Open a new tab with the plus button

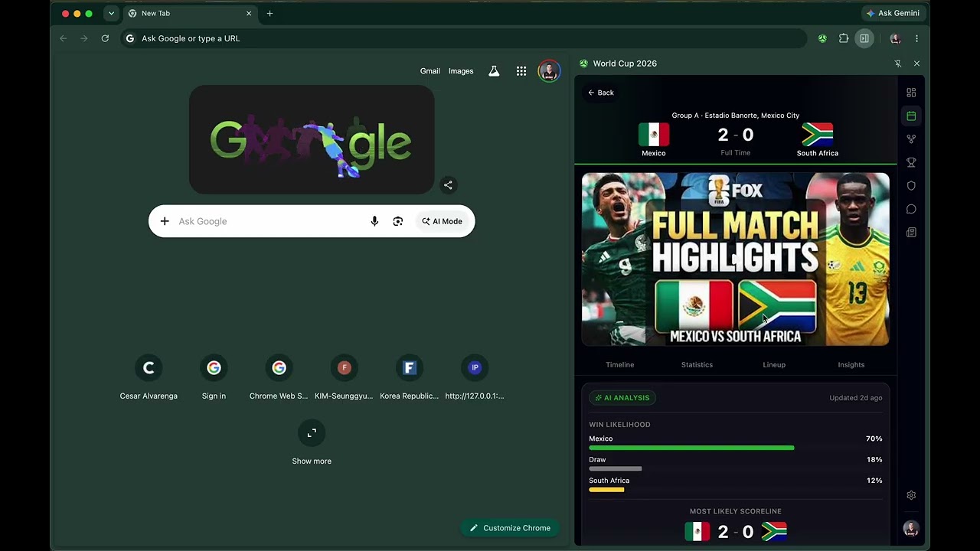[x=269, y=13]
